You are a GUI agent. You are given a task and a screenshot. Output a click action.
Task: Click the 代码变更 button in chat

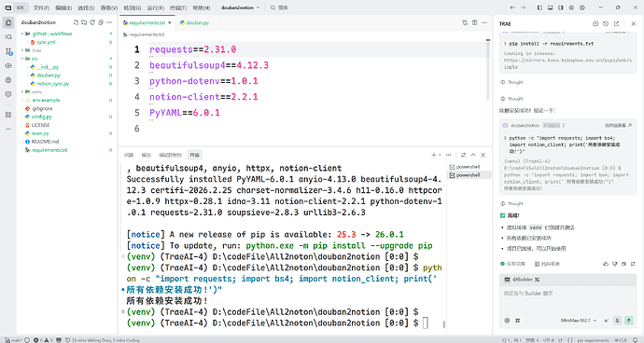point(548,264)
